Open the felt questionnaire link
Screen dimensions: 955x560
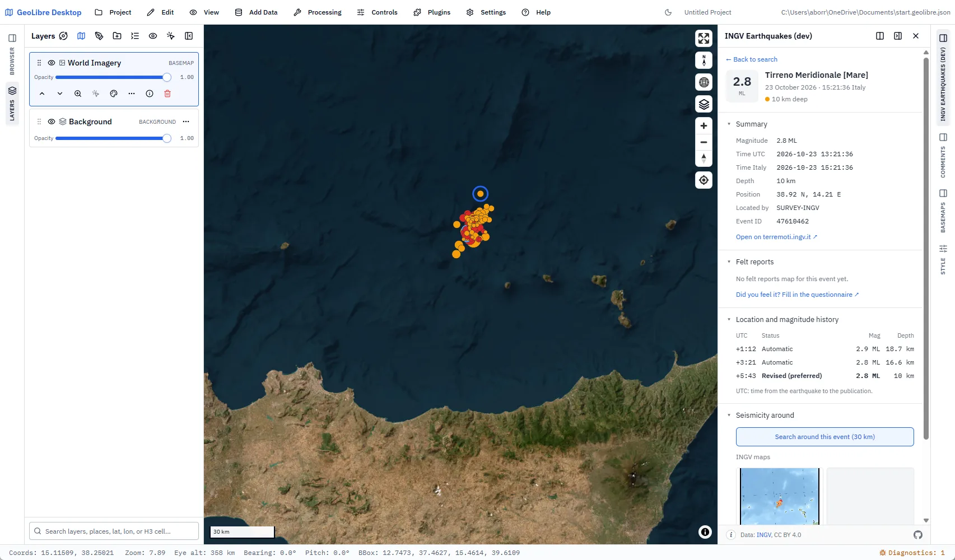tap(797, 295)
